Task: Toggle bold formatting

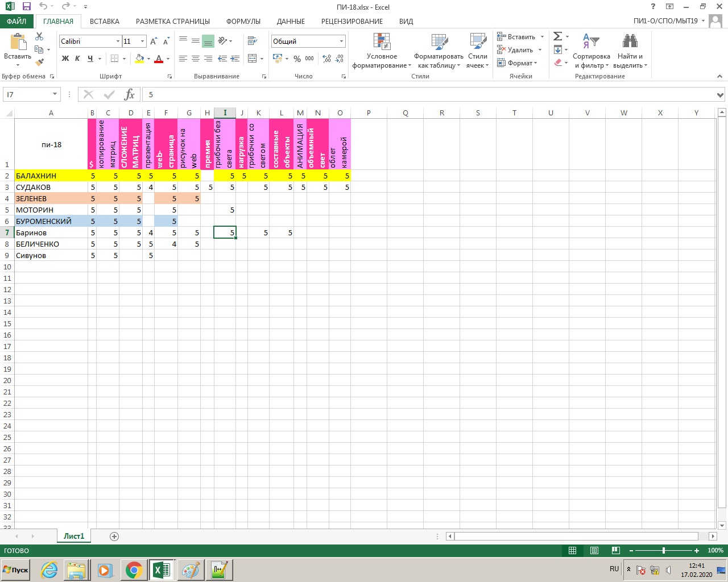Action: click(65, 59)
